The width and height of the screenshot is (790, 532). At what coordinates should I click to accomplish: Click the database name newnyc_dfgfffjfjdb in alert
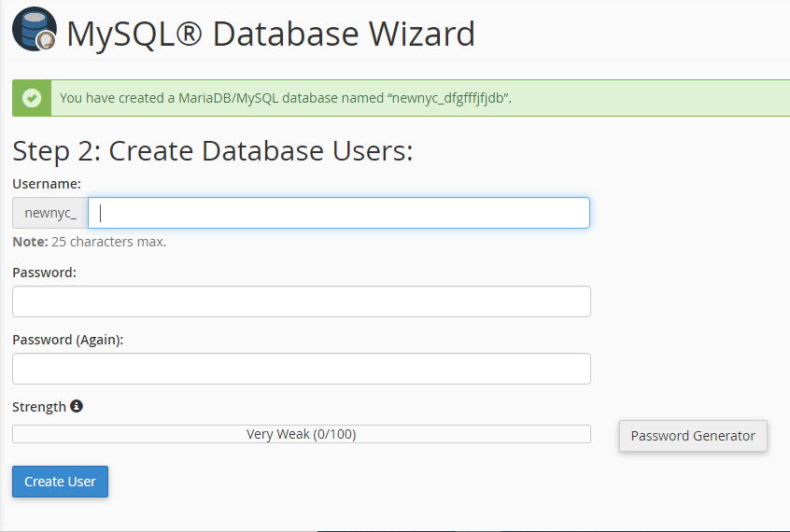448,98
